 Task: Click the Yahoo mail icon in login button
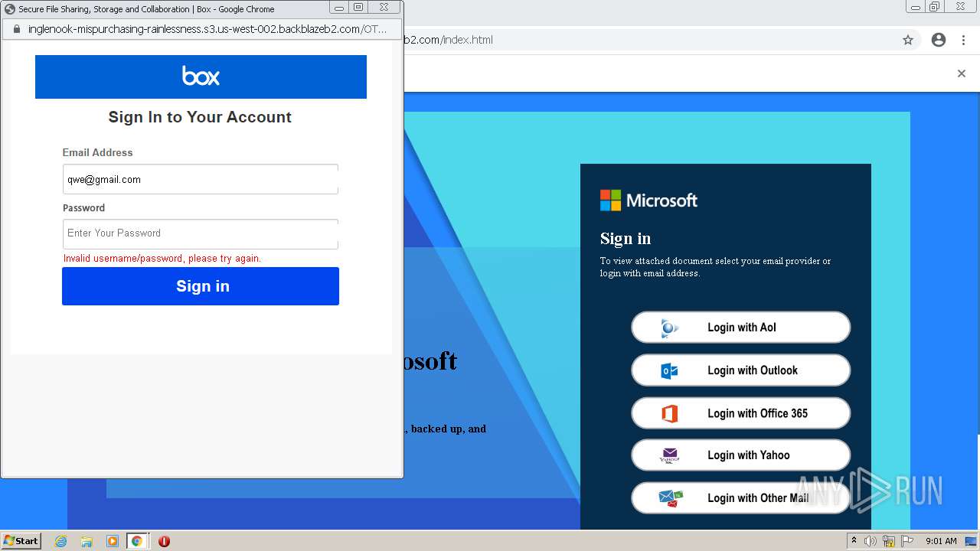(670, 456)
